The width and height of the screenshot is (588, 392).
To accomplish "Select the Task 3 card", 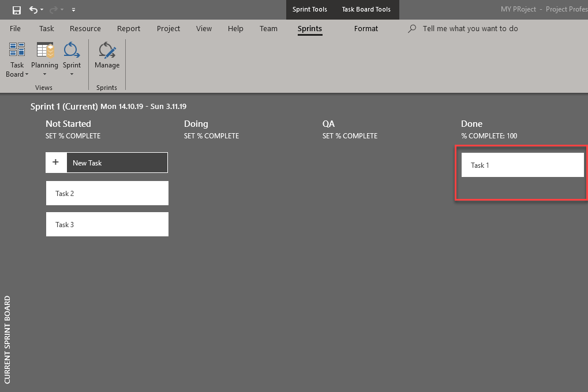I will click(107, 224).
